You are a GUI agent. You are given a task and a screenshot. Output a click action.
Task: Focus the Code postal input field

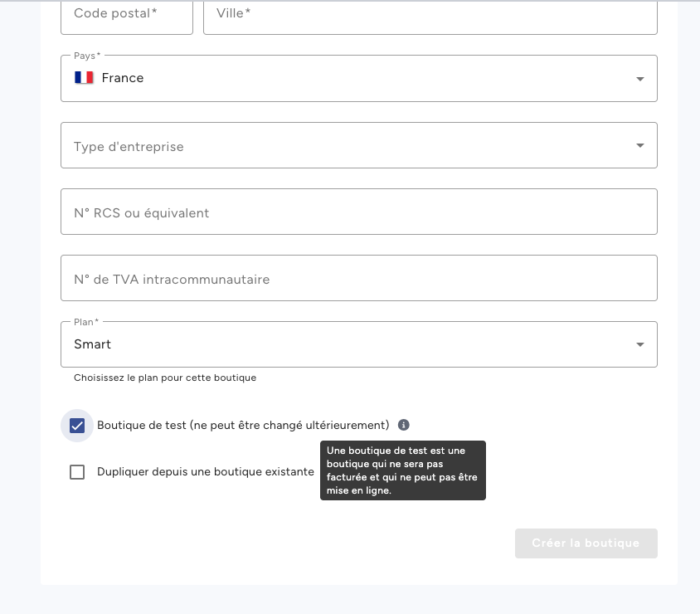pyautogui.click(x=126, y=14)
